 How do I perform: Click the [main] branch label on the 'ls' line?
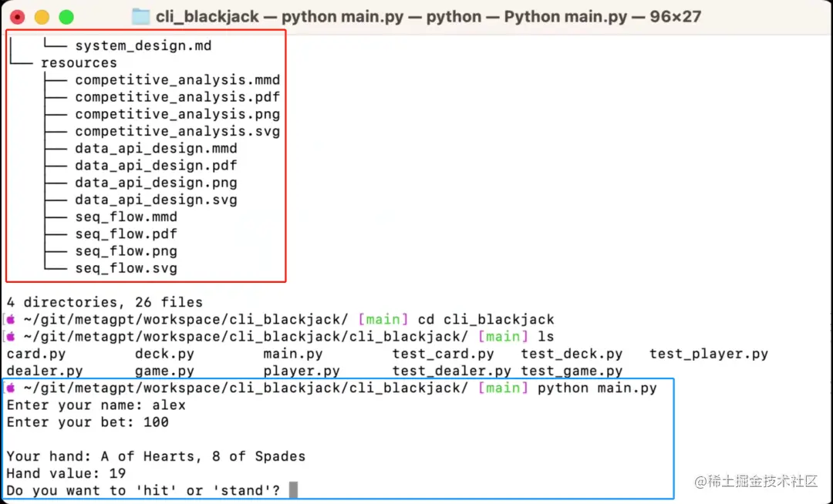tap(503, 336)
